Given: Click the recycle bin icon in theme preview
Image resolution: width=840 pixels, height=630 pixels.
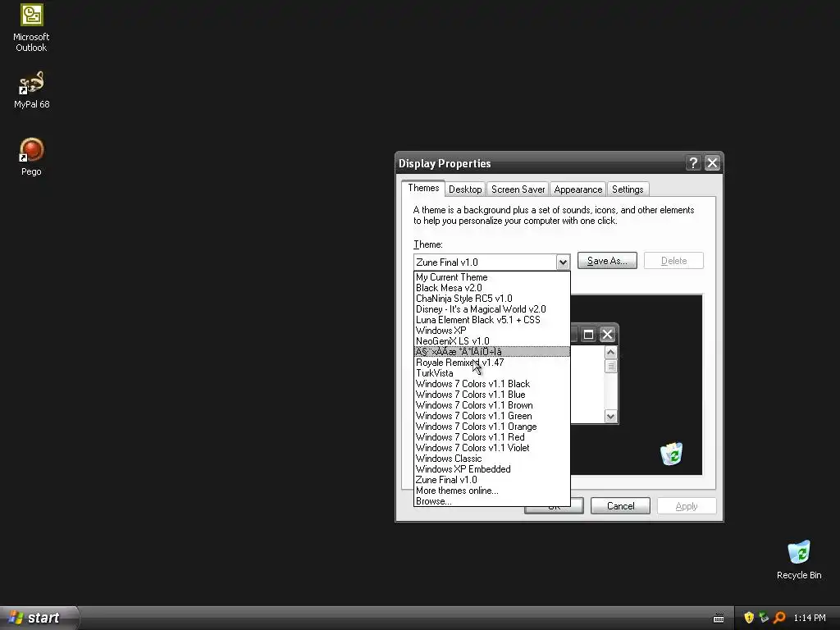Looking at the screenshot, I should (x=671, y=454).
